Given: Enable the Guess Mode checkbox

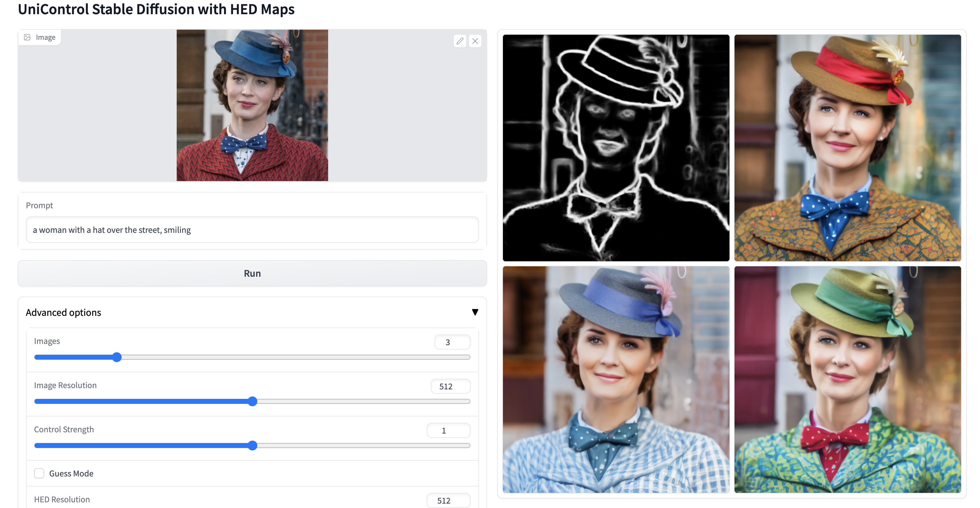Looking at the screenshot, I should (x=39, y=473).
